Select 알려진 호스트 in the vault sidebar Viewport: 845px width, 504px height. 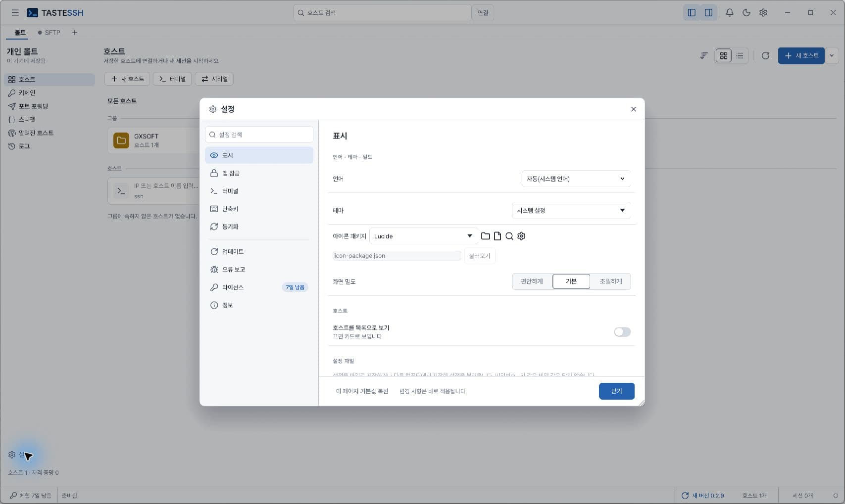[x=49, y=133]
